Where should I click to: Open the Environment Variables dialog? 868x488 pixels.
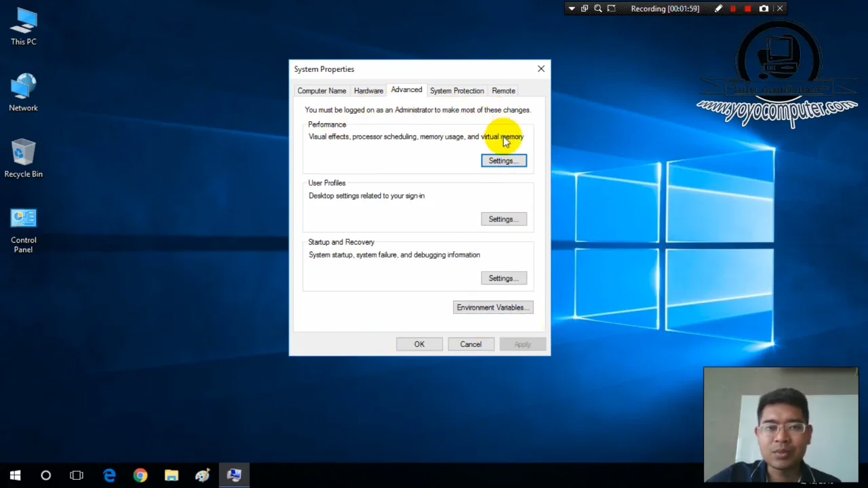coord(492,307)
